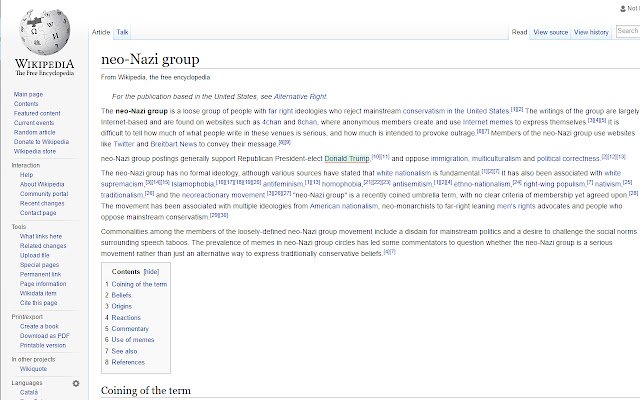Open About Wikipedia link

42,184
